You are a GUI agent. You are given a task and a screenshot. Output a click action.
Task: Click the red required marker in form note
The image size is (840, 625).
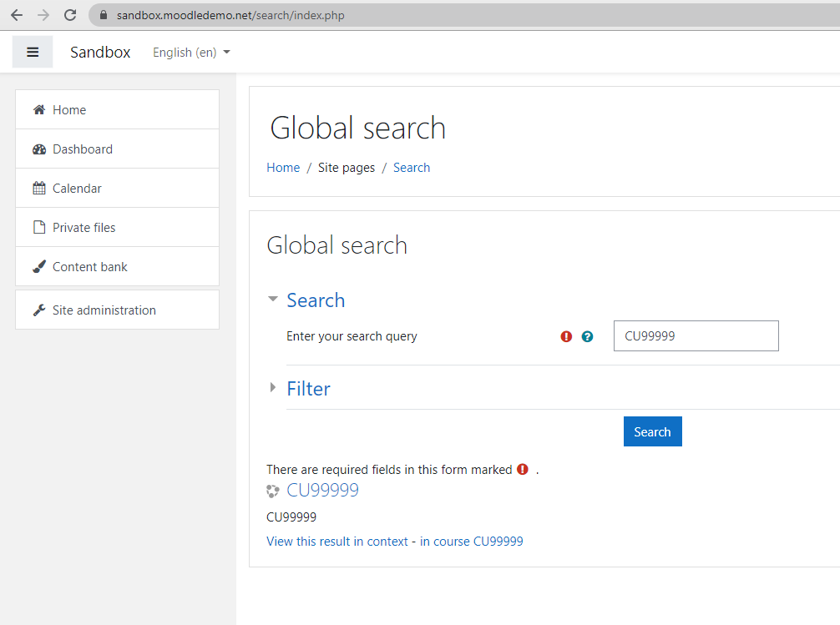point(523,469)
